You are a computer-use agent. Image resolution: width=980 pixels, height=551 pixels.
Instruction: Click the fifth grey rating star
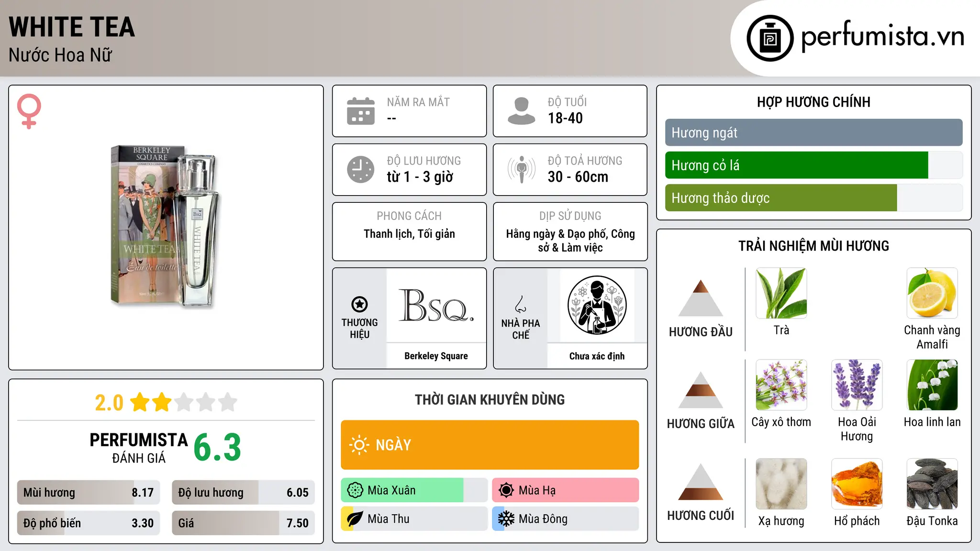[228, 402]
